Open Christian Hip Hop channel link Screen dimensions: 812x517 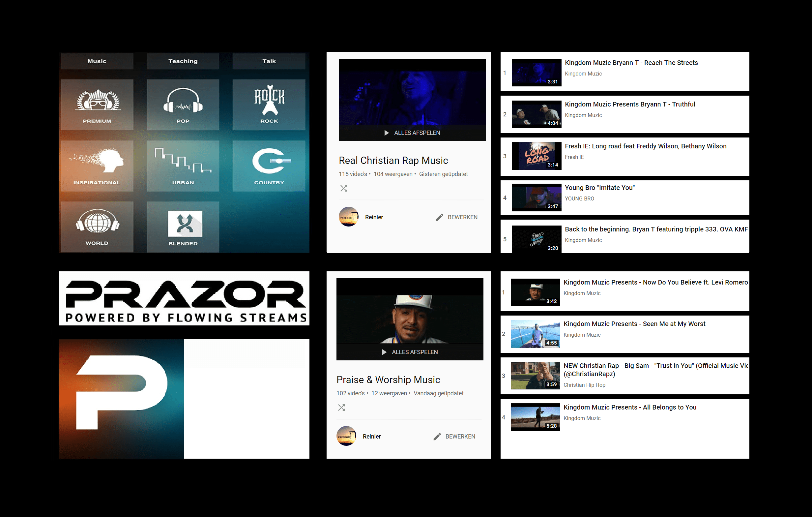[584, 385]
